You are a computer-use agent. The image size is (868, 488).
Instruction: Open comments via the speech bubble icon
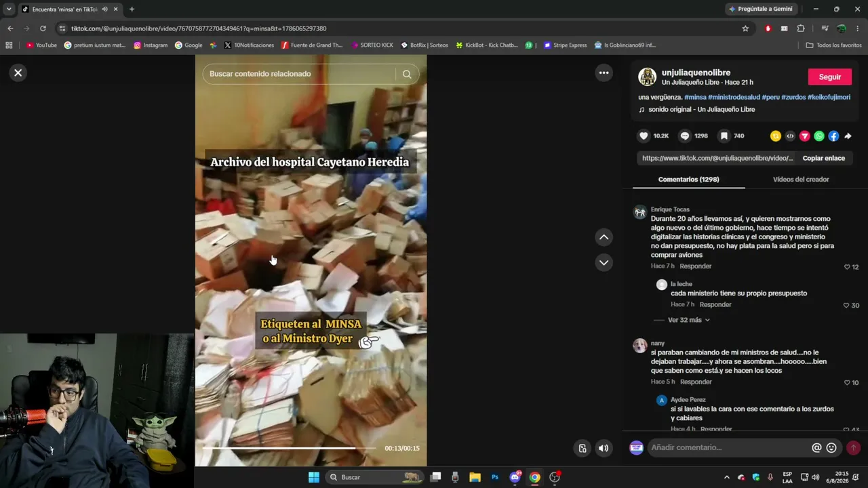coord(685,136)
